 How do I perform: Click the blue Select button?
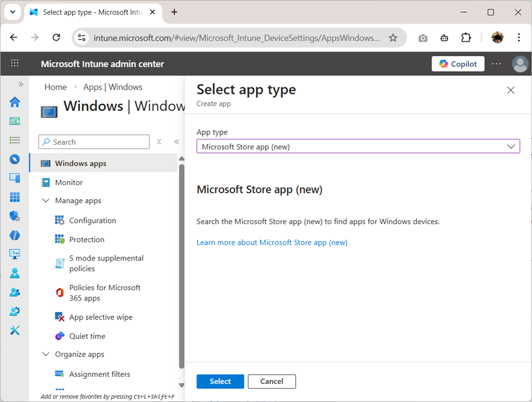coord(220,381)
